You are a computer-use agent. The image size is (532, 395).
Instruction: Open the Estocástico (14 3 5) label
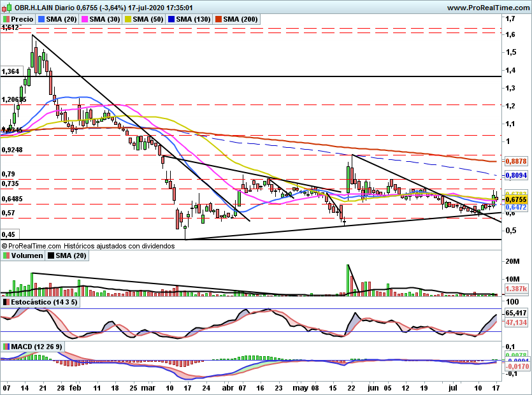tap(44, 302)
